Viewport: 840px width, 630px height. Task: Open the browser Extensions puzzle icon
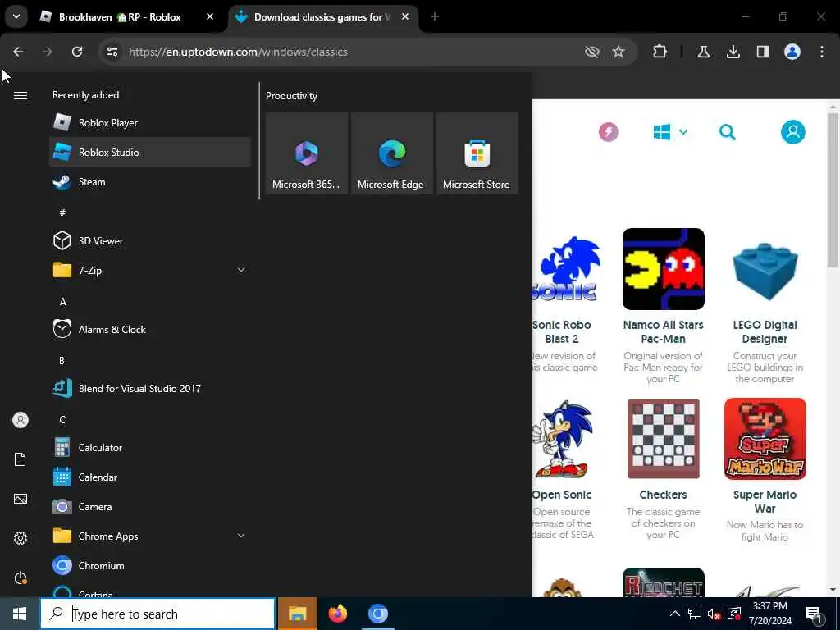660,52
